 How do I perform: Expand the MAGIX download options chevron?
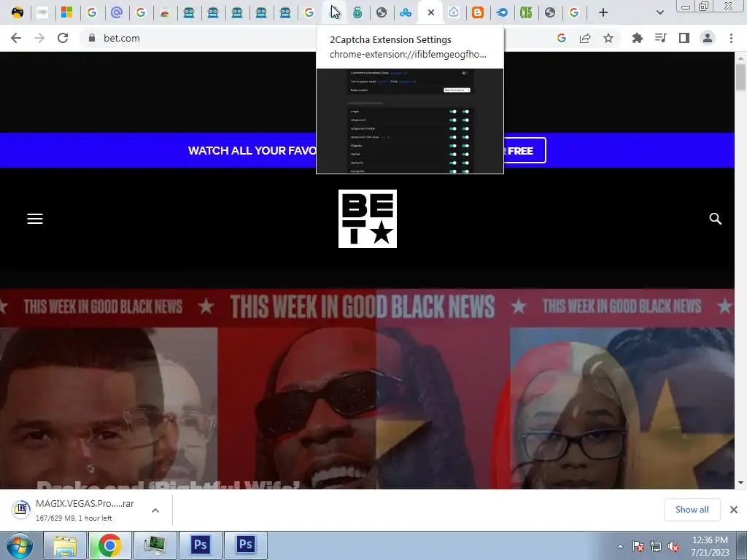tap(155, 510)
